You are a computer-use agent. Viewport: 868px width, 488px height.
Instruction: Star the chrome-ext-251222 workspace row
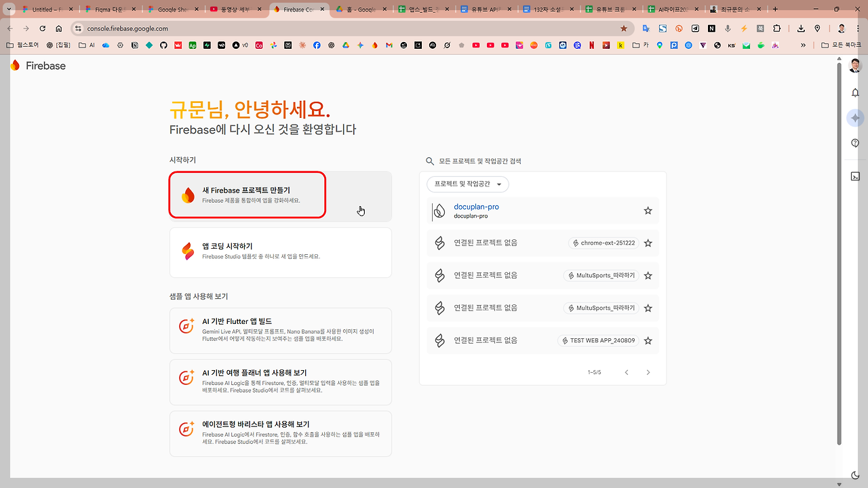648,243
